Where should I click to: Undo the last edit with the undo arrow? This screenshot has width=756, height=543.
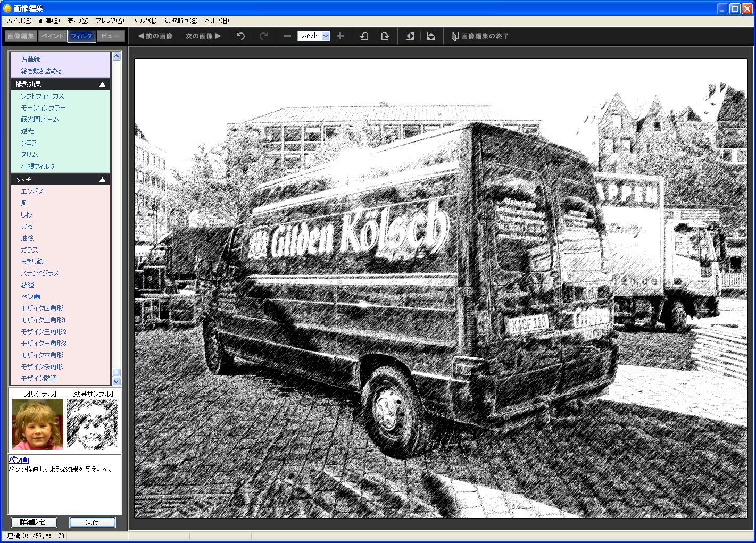point(240,36)
